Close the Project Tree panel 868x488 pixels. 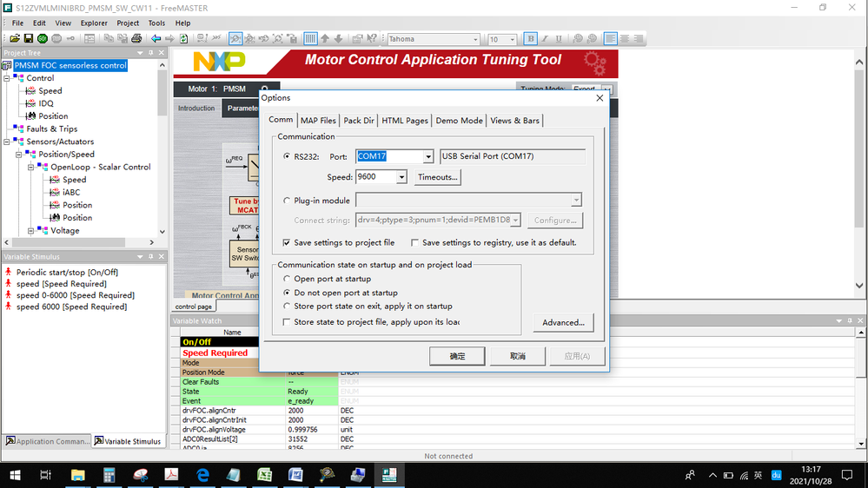pos(161,53)
